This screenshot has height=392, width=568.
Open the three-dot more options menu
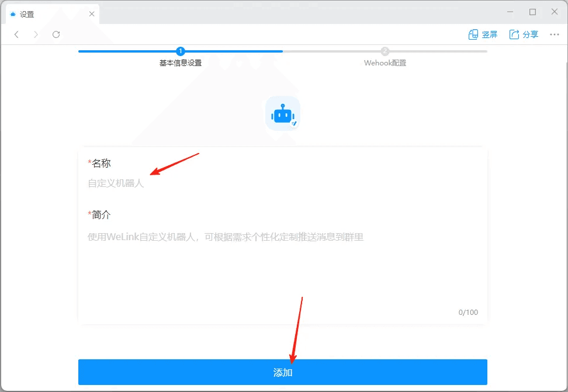pos(555,34)
